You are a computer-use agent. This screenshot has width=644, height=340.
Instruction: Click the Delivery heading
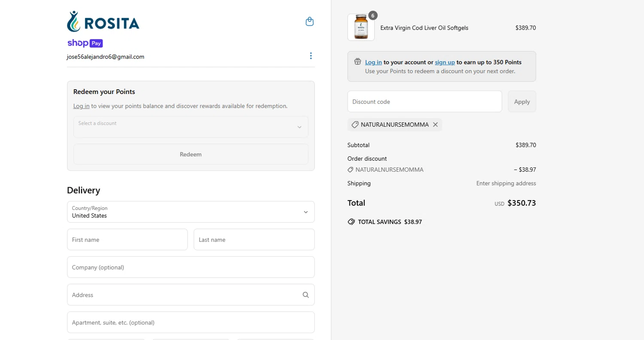pos(83,190)
